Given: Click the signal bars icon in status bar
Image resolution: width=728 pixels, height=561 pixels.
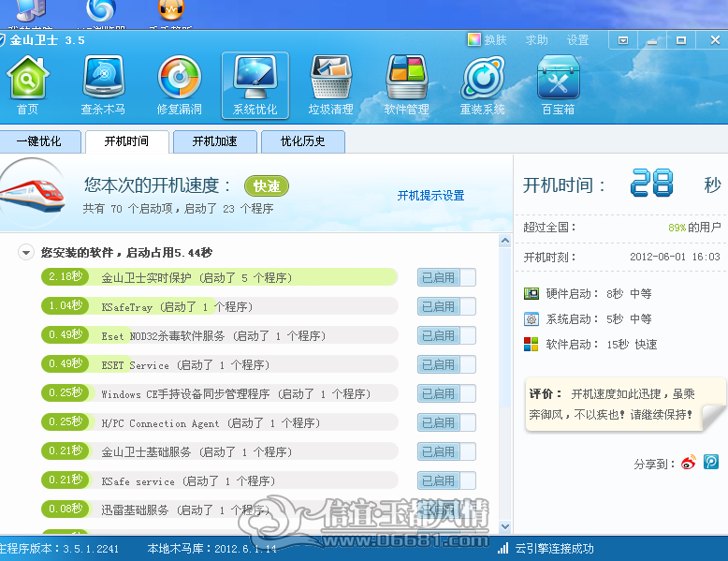Looking at the screenshot, I should [502, 549].
